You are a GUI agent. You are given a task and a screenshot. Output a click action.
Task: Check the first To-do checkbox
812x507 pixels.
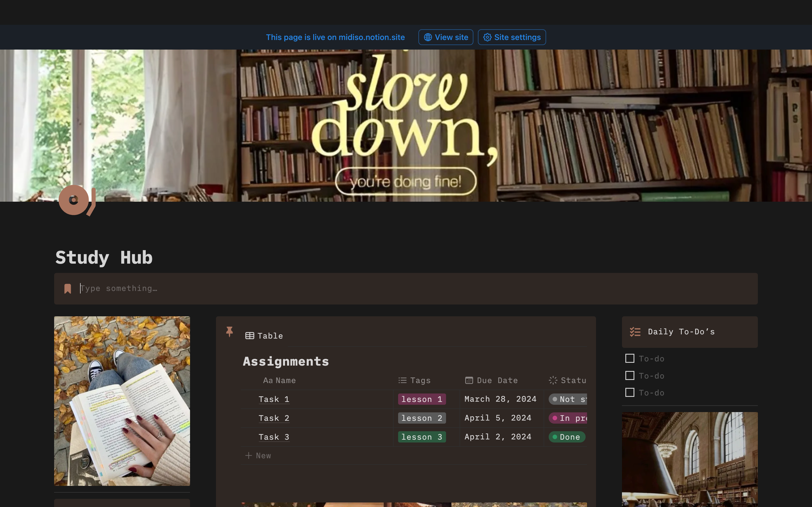pyautogui.click(x=630, y=359)
